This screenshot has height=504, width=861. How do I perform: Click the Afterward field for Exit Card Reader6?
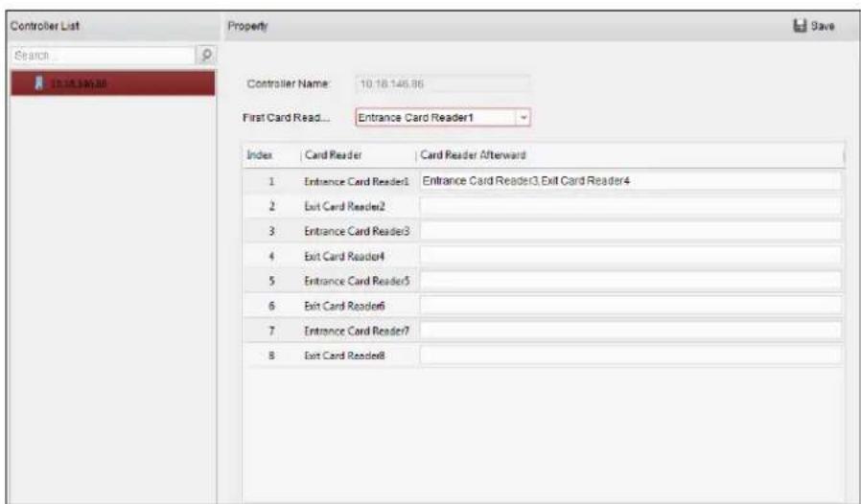[630, 306]
